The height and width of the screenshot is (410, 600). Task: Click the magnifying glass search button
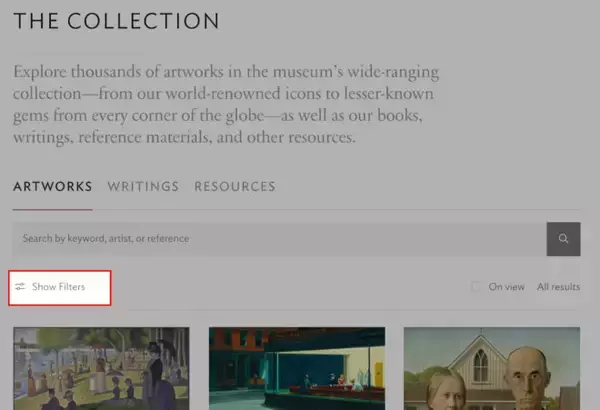[563, 239]
